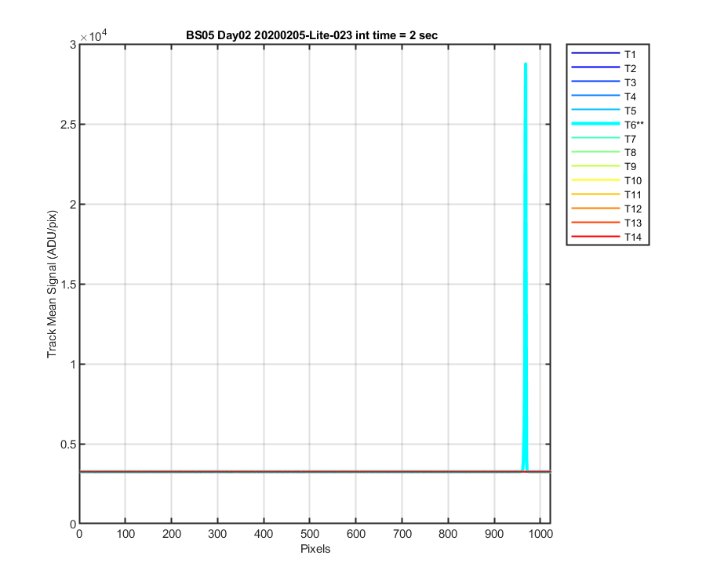
Task: Click the T13 legend label
Action: tap(633, 223)
